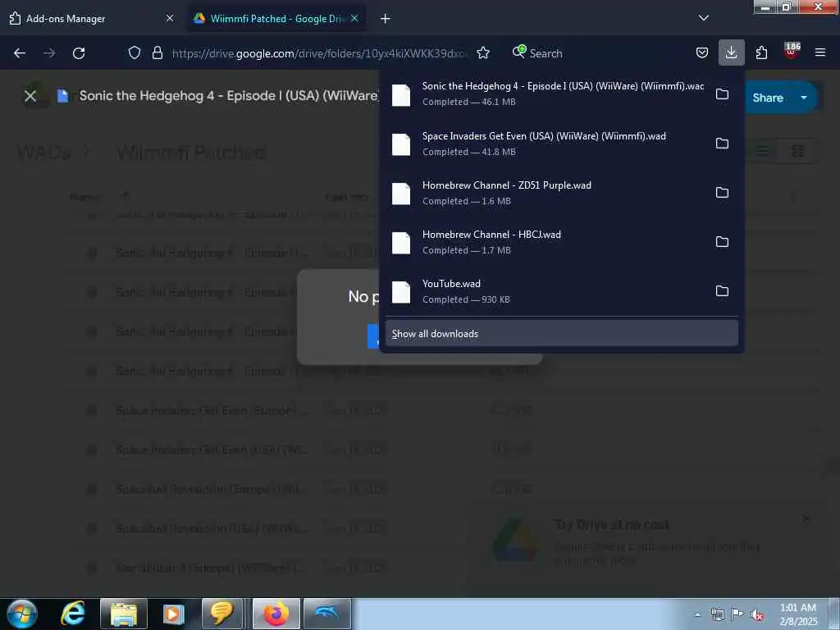
Task: Switch Drive to list layout view
Action: coord(762,151)
